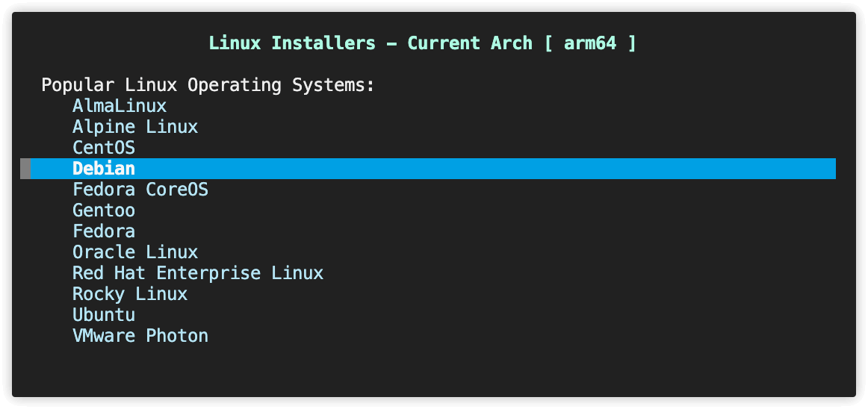Open the CentOS installer option
The image size is (868, 409).
[104, 148]
